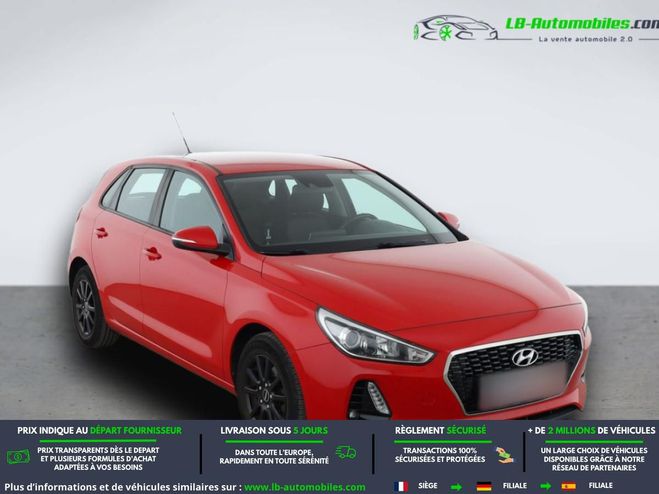Click the French flag icon
Viewport: 659px width, 494px height.
point(401,486)
